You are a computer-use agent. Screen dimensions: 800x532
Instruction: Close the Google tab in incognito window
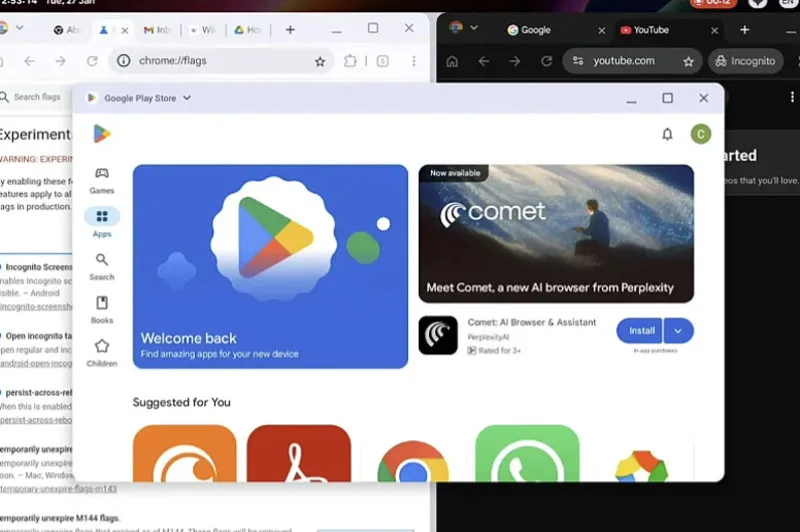pos(602,31)
